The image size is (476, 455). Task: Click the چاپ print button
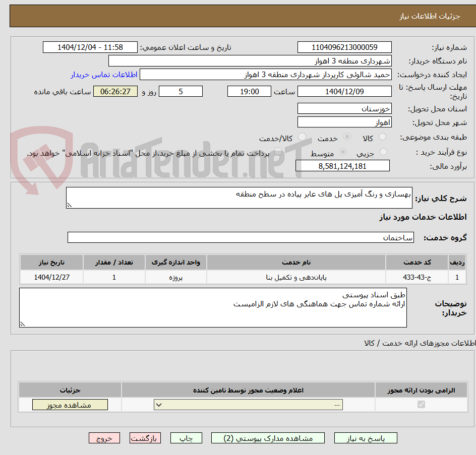[x=186, y=438]
